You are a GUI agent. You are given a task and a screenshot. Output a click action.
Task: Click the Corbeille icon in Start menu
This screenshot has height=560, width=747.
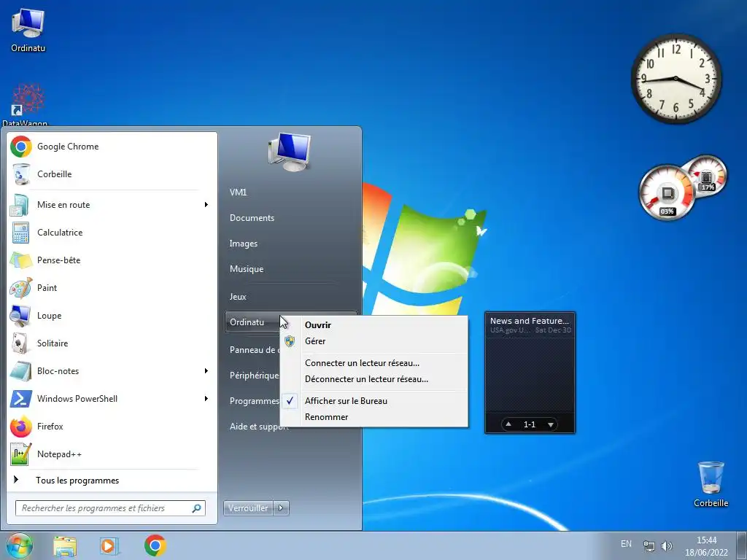(x=21, y=174)
